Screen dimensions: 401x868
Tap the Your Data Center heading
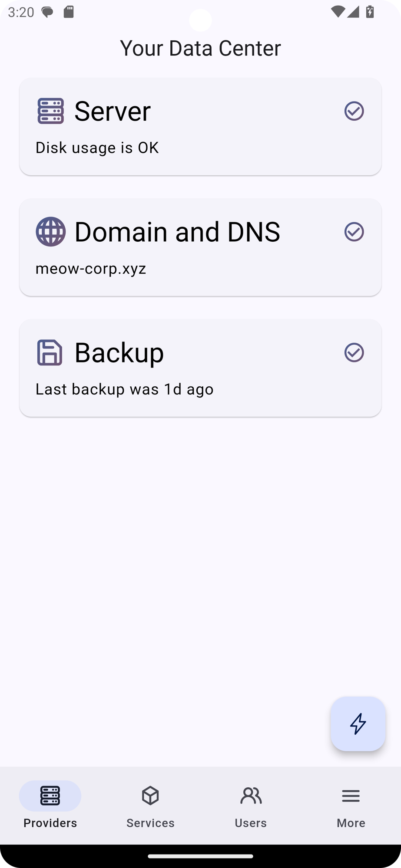click(x=200, y=48)
